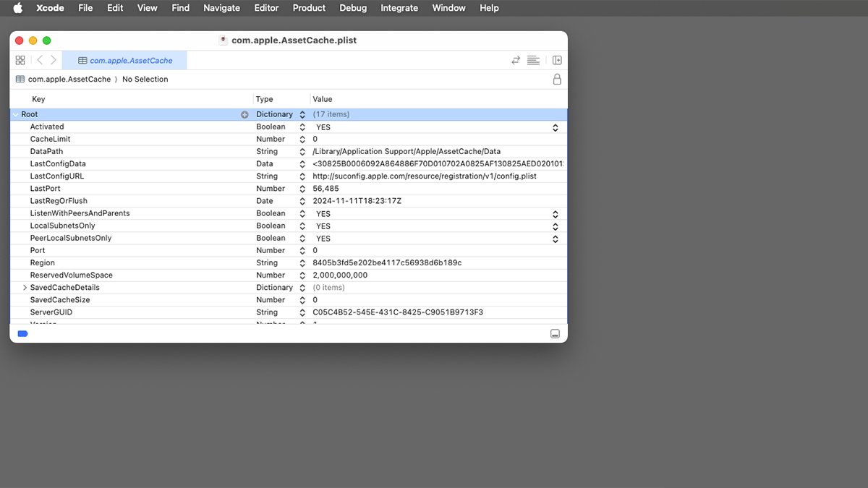Change the type stepper for LastConfigData

[x=302, y=164]
